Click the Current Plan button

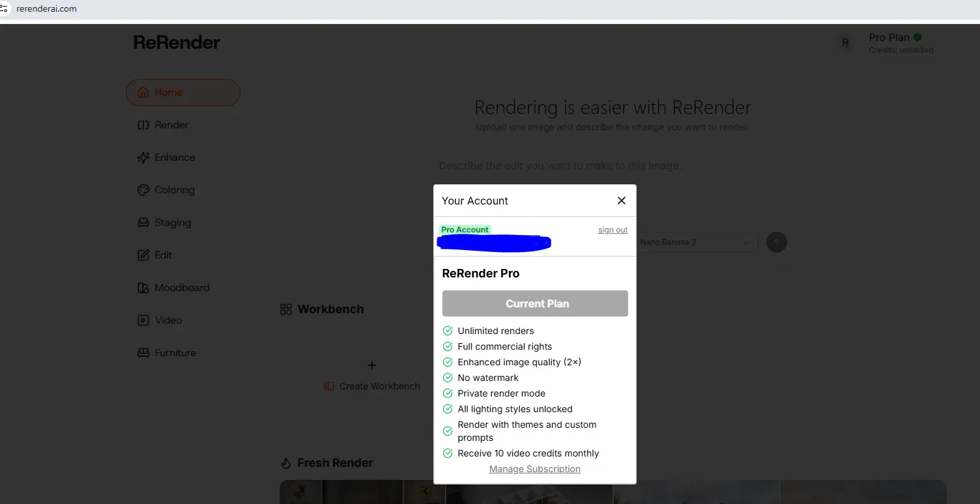(x=535, y=303)
